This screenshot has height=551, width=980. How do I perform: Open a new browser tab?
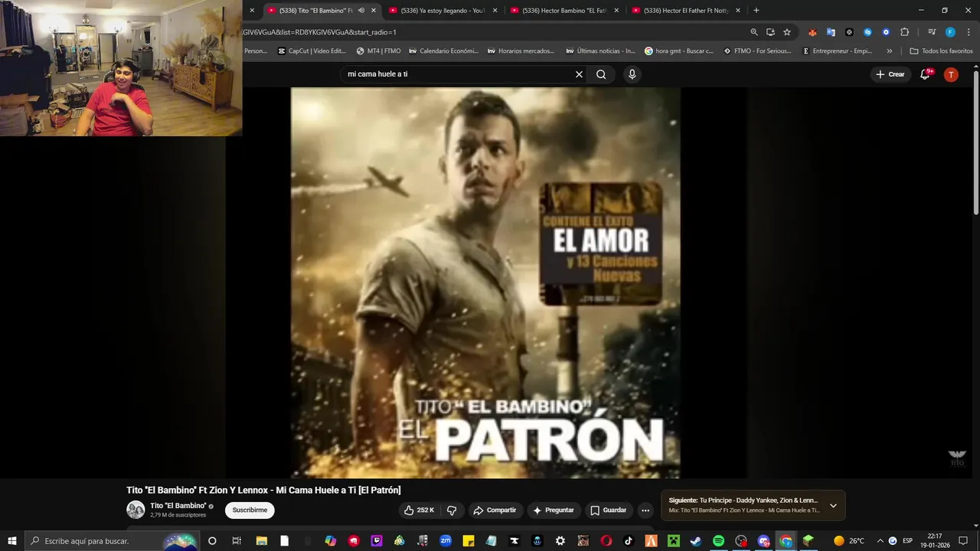click(756, 11)
